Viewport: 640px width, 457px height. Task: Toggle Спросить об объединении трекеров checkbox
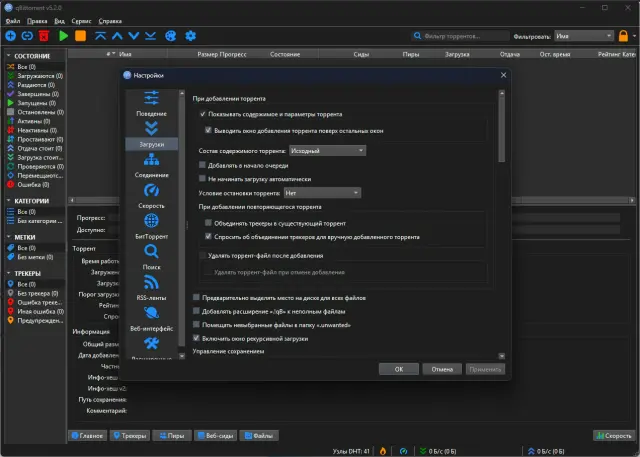[208, 237]
